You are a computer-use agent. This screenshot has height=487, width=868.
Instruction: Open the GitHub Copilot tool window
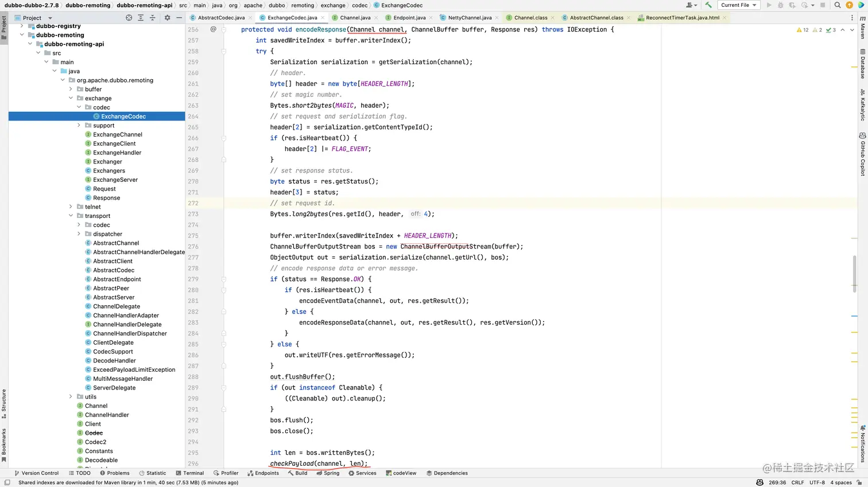[x=862, y=154]
